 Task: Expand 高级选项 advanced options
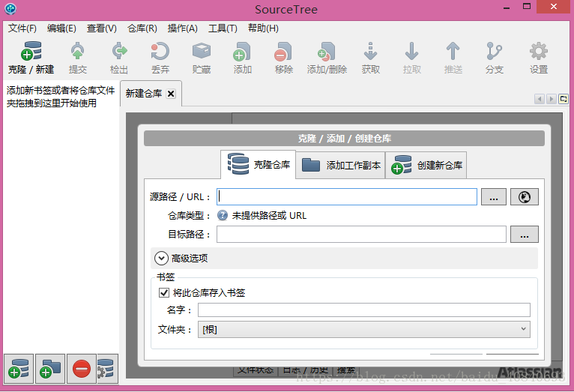coord(161,258)
